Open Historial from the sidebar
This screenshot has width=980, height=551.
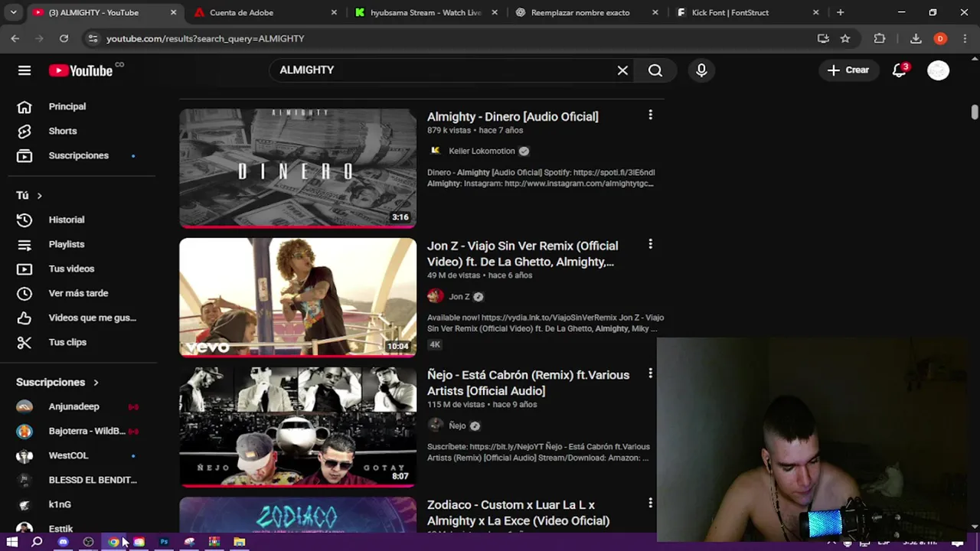(x=67, y=220)
